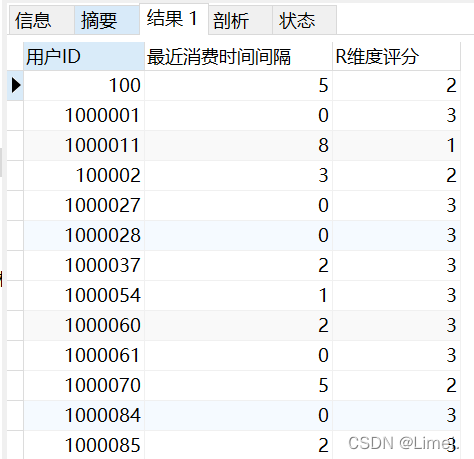Image resolution: width=474 pixels, height=459 pixels.
Task: Select the user ID cell 1000011
Action: 84,145
